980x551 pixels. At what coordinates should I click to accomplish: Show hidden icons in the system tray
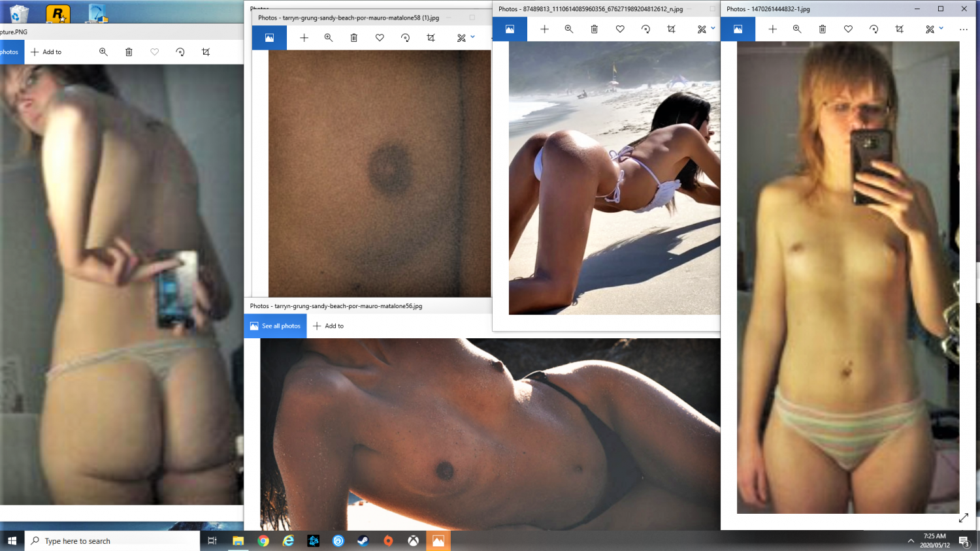point(911,541)
